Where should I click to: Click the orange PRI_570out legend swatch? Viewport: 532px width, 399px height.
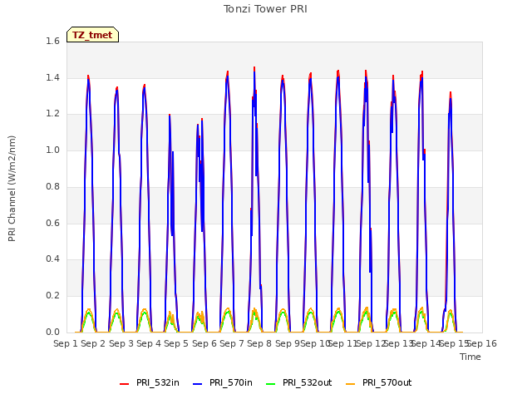pyautogui.click(x=351, y=384)
